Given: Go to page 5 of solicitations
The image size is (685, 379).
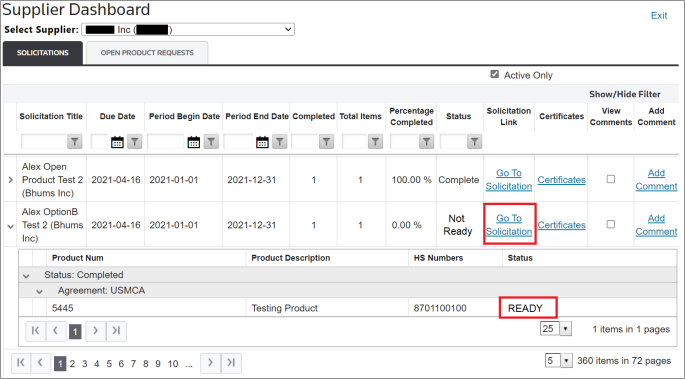Looking at the screenshot, I should pos(109,363).
